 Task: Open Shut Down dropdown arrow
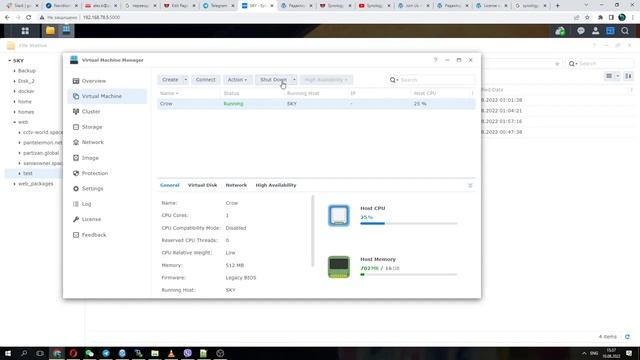[294, 80]
